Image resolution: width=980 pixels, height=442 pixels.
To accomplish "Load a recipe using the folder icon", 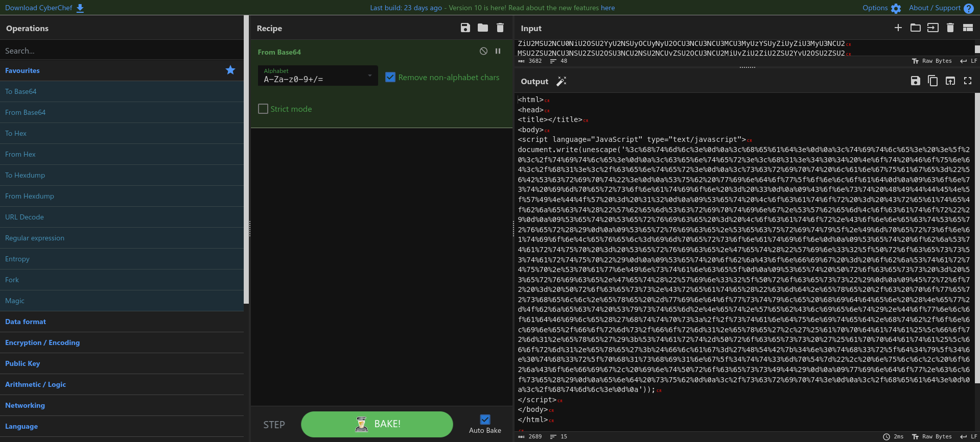I will click(x=483, y=28).
